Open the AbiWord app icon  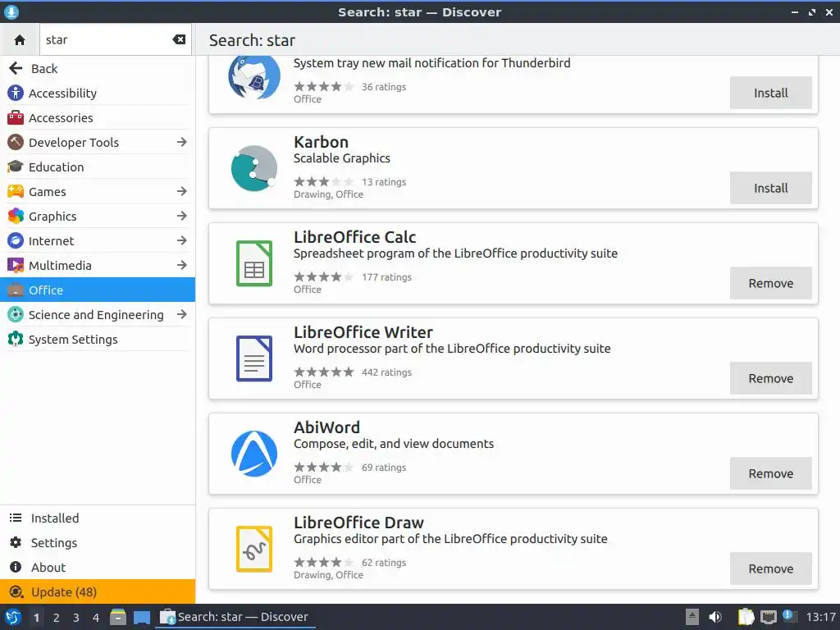coord(254,454)
